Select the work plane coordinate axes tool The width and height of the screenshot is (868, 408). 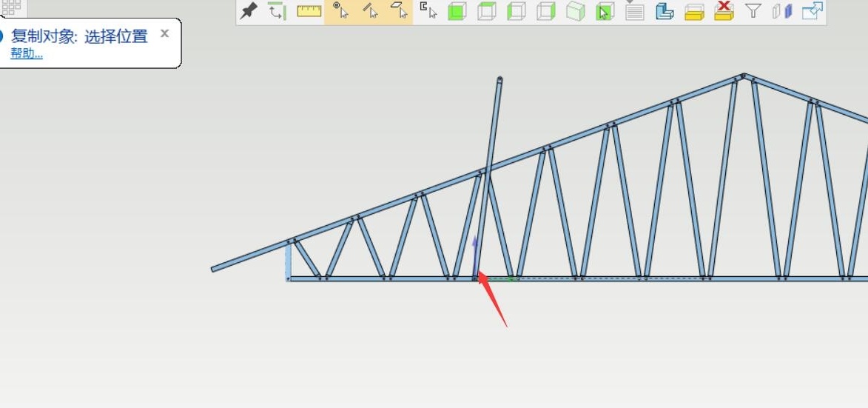click(x=277, y=10)
